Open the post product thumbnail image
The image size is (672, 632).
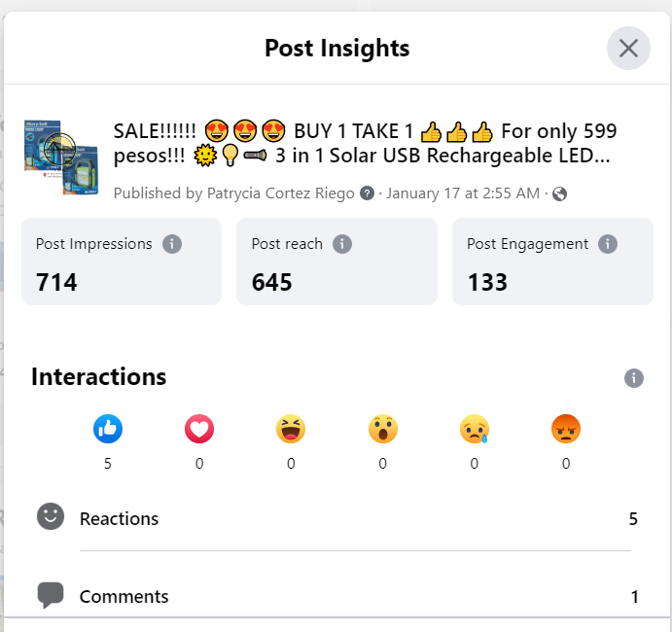coord(61,156)
